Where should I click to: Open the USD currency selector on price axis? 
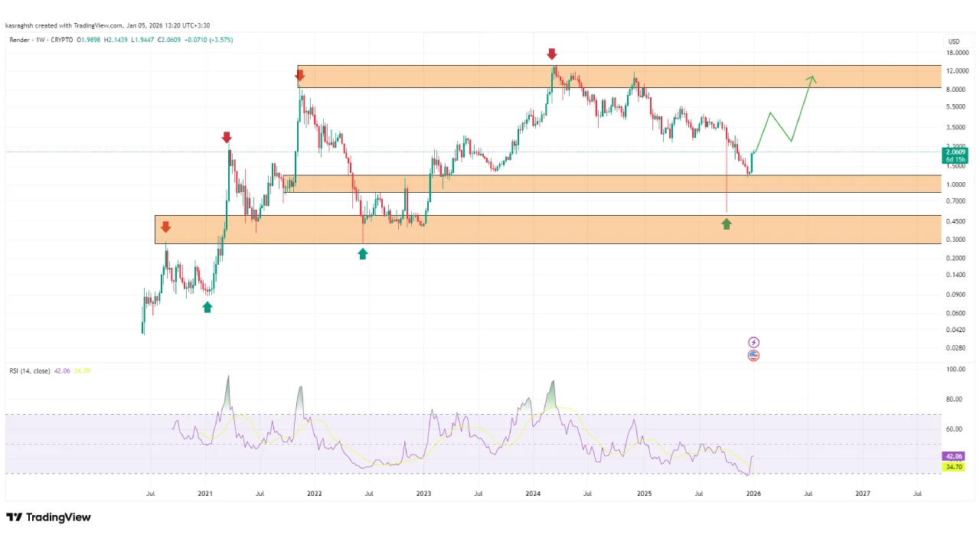tap(953, 41)
